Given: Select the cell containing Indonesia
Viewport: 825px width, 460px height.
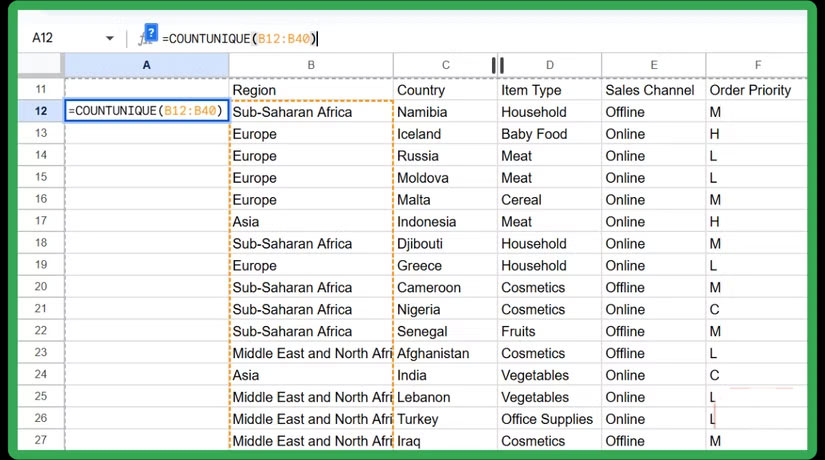Looking at the screenshot, I should [445, 222].
